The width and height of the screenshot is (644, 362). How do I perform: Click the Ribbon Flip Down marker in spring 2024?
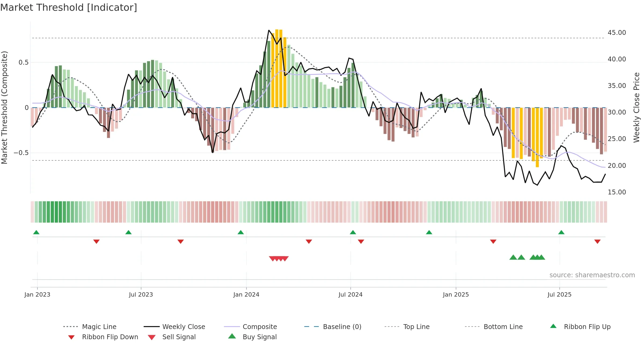[x=309, y=242]
